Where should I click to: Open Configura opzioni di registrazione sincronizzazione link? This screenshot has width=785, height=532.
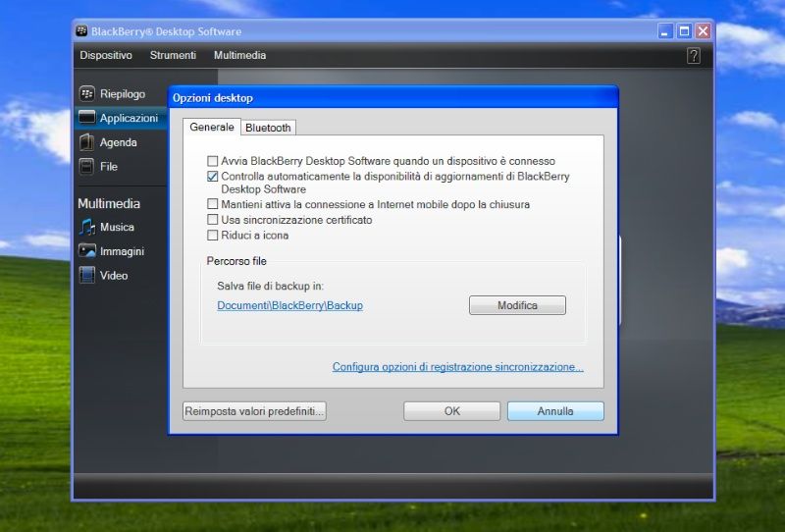[x=457, y=367]
